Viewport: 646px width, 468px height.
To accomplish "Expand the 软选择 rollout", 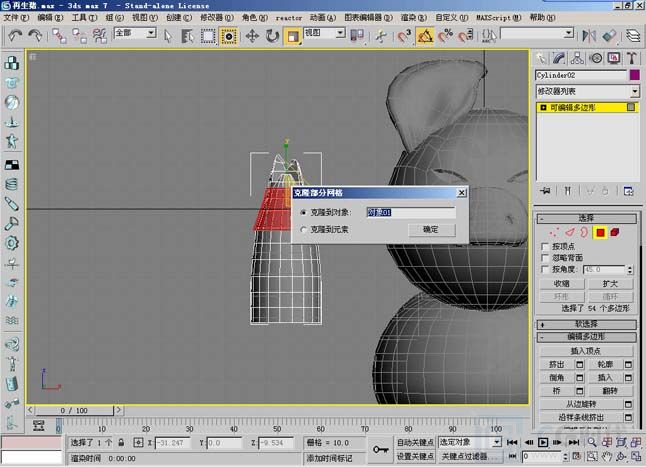I will 586,324.
